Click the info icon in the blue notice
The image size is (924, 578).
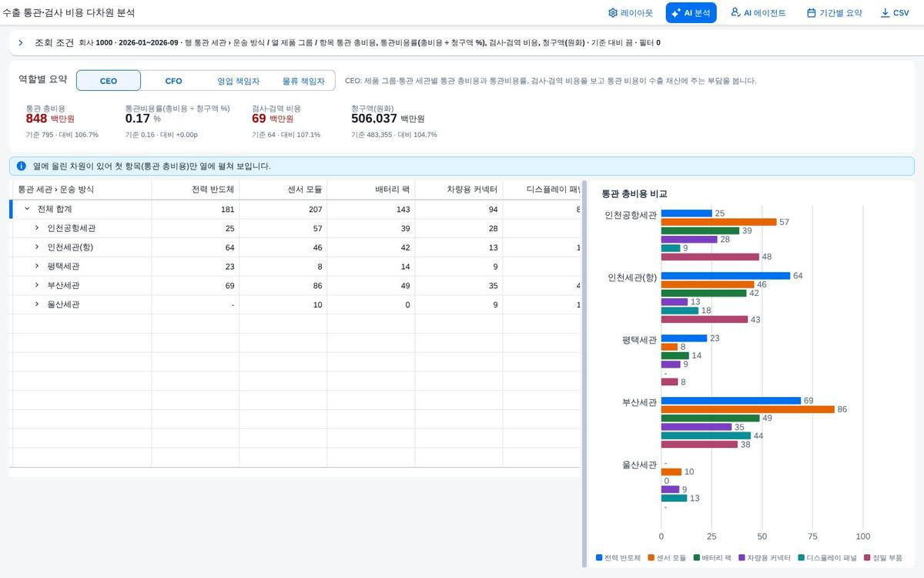tap(22, 166)
